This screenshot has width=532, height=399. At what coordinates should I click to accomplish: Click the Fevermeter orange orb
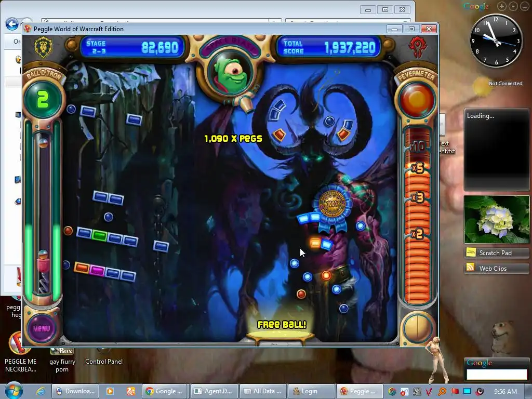[x=417, y=100]
